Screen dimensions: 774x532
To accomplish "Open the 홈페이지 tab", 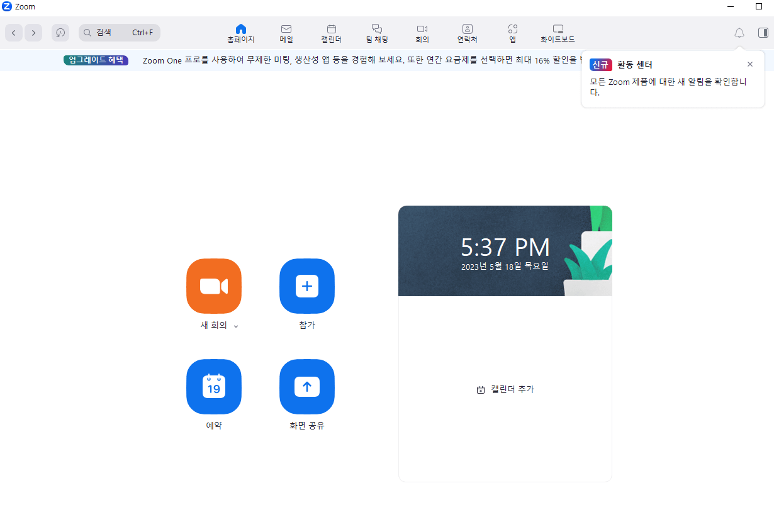I will (241, 33).
